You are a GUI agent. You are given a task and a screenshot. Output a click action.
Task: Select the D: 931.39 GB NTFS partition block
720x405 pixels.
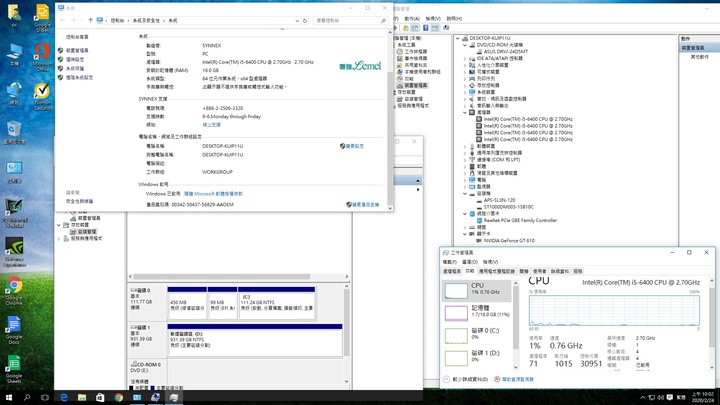coord(255,340)
